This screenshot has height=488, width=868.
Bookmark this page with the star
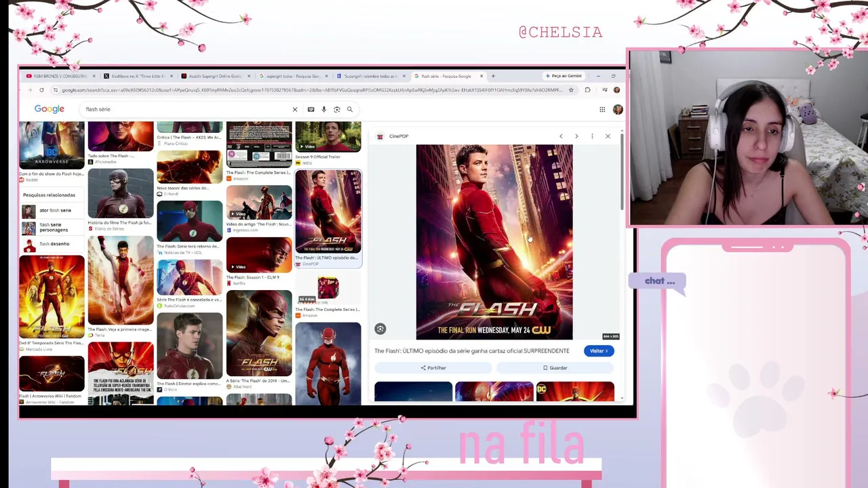[571, 90]
